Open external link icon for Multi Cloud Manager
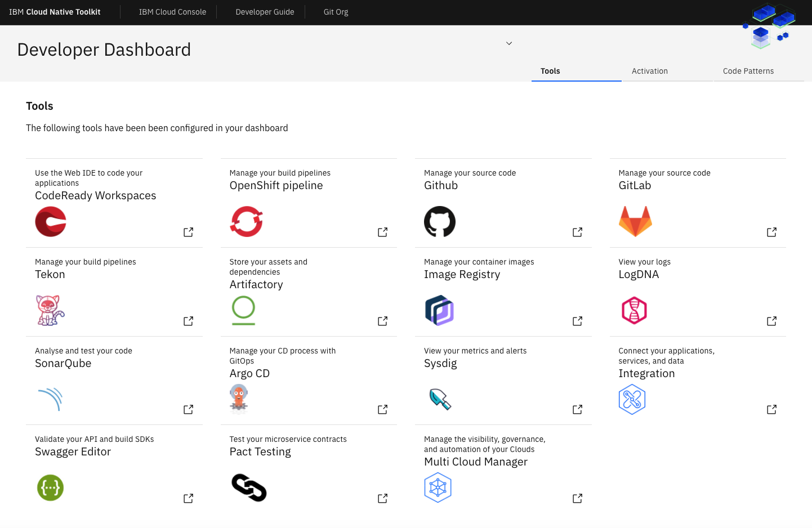Viewport: 812px width, 528px height. [578, 498]
